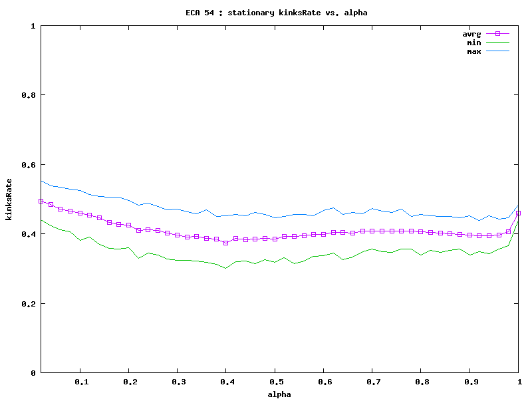The height and width of the screenshot is (399, 532).
Task: Click the alpha x-axis label
Action: pos(280,394)
